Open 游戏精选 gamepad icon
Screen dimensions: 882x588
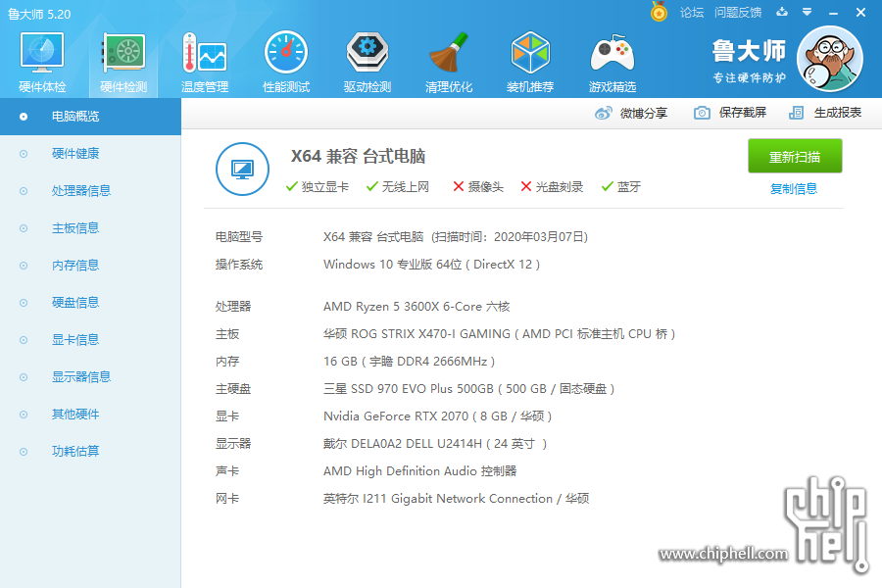(612, 61)
